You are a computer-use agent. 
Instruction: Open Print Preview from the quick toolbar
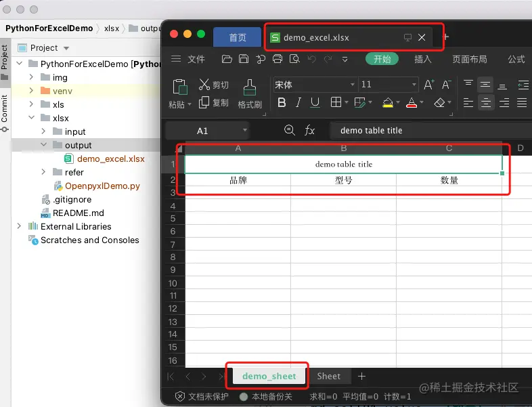point(294,59)
